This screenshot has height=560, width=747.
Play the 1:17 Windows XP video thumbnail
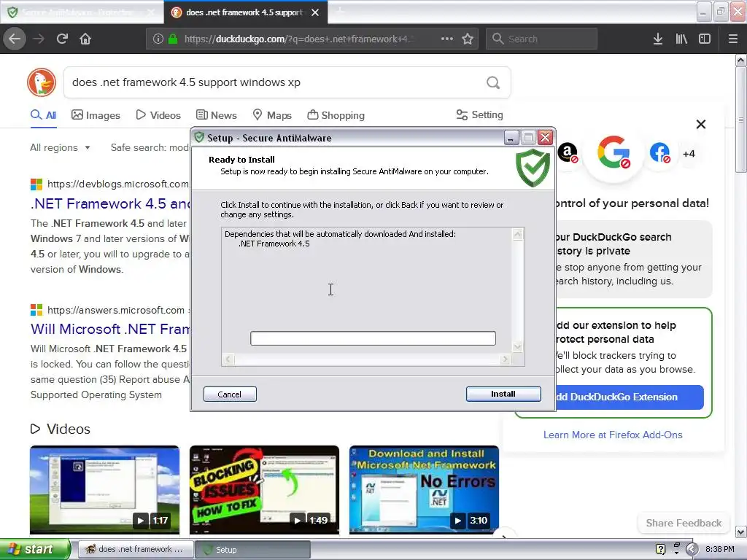tap(105, 490)
